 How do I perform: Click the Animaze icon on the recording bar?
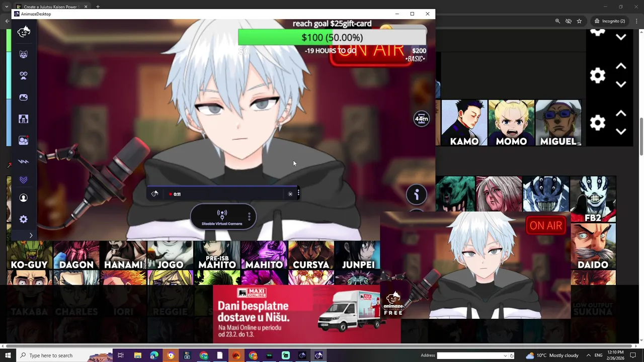(154, 194)
